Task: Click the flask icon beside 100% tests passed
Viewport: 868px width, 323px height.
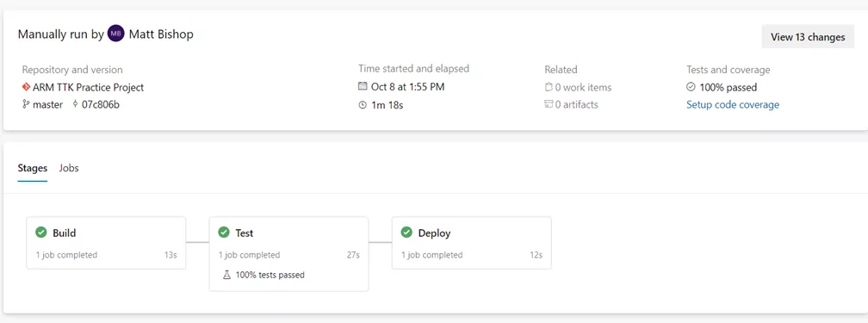Action: [x=226, y=274]
